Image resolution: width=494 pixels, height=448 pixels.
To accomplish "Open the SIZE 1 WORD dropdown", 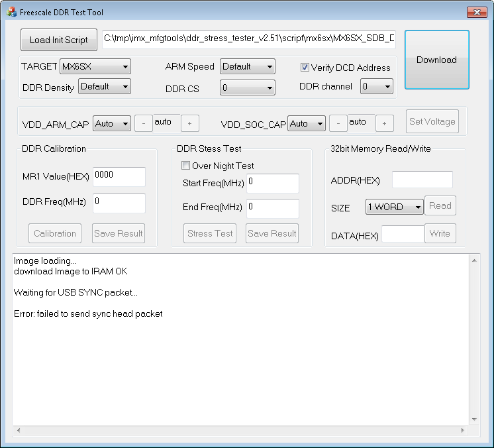I will pyautogui.click(x=395, y=207).
